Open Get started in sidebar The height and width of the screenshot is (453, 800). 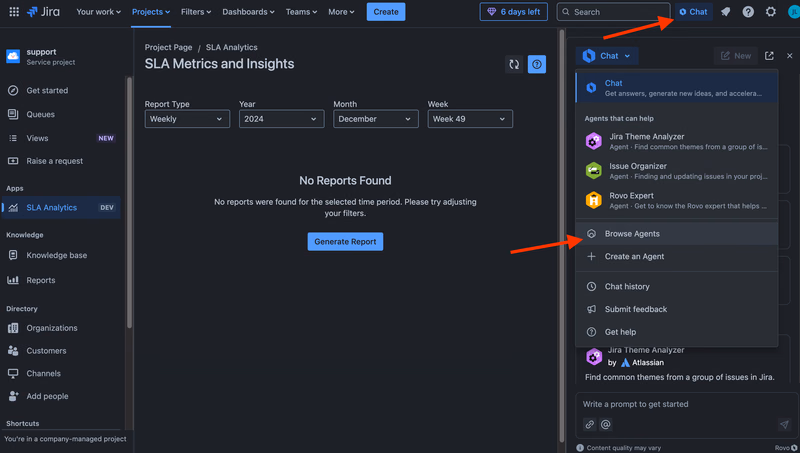point(61,90)
